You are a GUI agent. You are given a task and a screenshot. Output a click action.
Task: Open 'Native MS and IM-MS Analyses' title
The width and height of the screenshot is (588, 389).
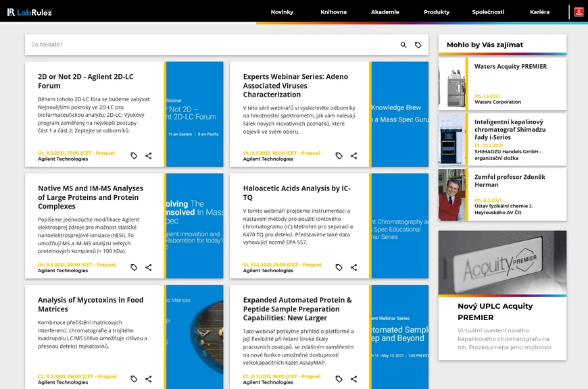(x=91, y=197)
